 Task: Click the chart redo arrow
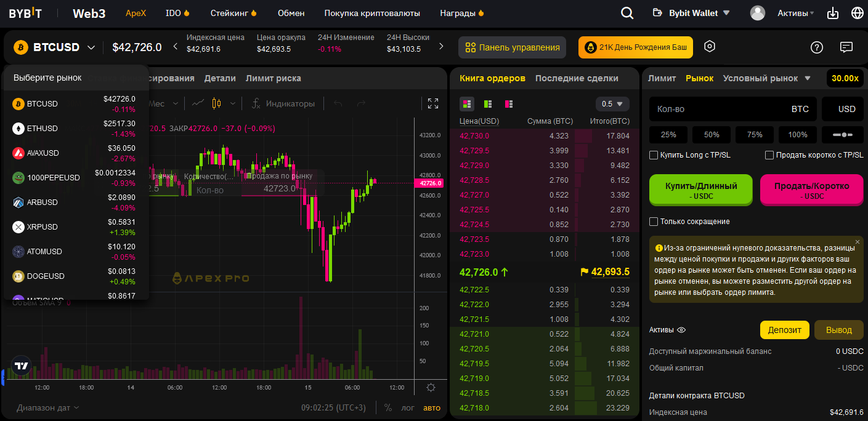tap(361, 103)
